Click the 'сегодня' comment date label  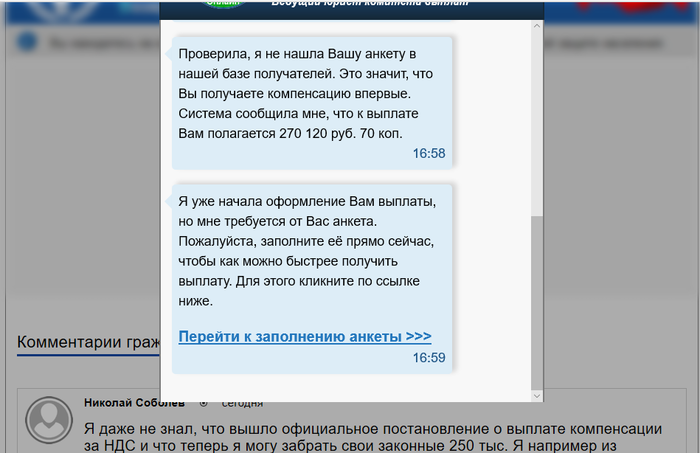(x=242, y=403)
